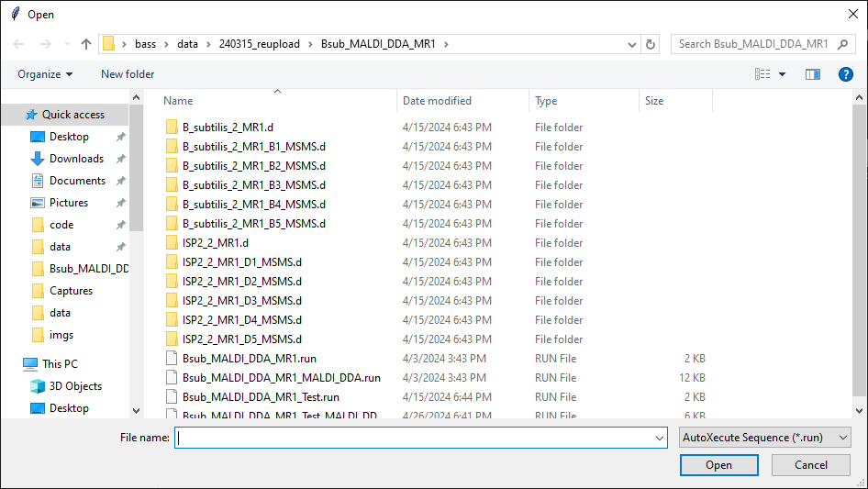The height and width of the screenshot is (489, 868).
Task: Open view options dropdown arrow
Action: pyautogui.click(x=782, y=74)
